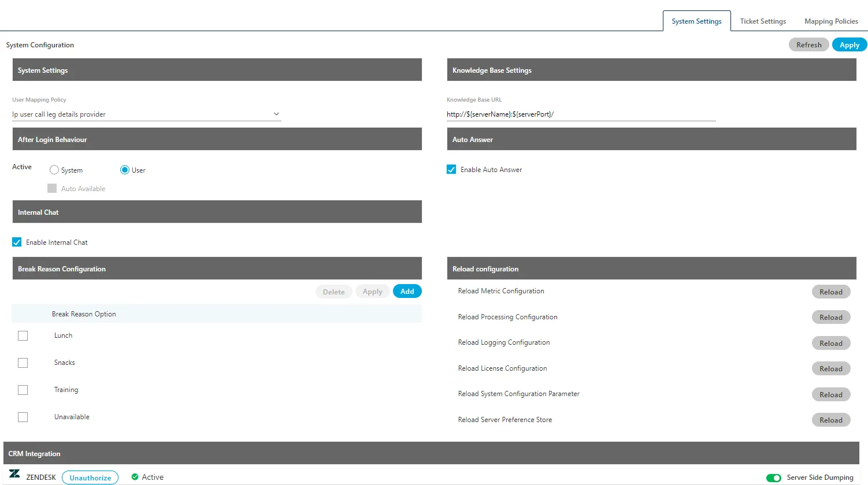Viewport: 868px width, 485px height.
Task: Toggle the Server Side Dumping switch
Action: (774, 478)
